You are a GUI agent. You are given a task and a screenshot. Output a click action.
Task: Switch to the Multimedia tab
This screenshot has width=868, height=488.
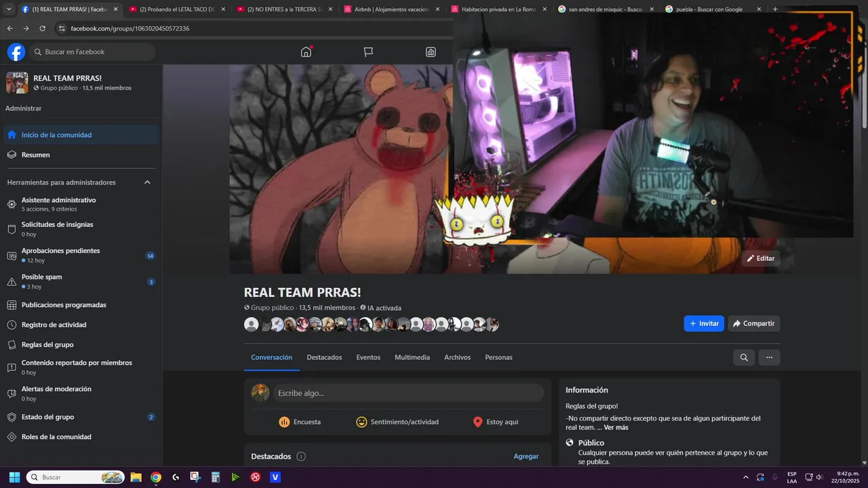click(x=412, y=357)
